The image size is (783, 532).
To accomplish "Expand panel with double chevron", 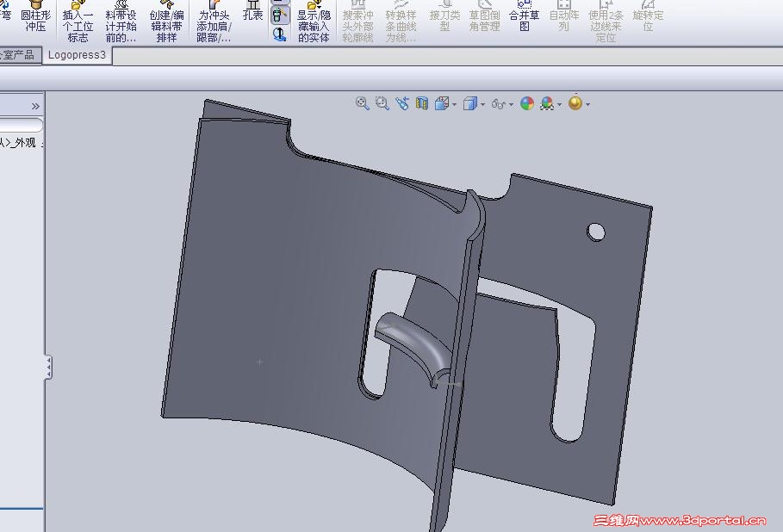I will click(x=35, y=106).
